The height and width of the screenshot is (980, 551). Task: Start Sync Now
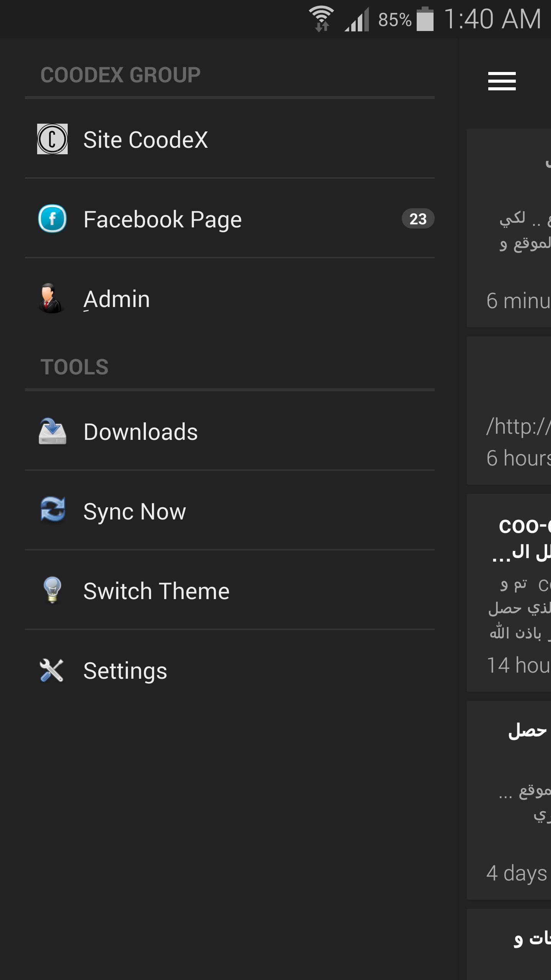135,511
